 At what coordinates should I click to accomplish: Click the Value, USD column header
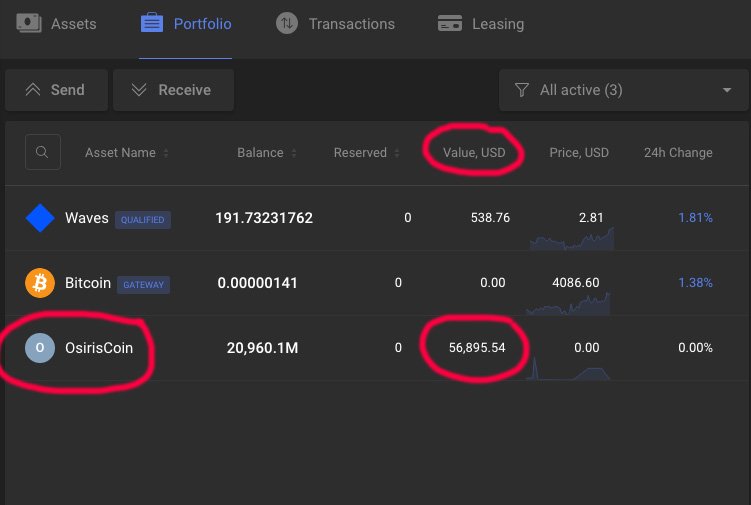[474, 153]
